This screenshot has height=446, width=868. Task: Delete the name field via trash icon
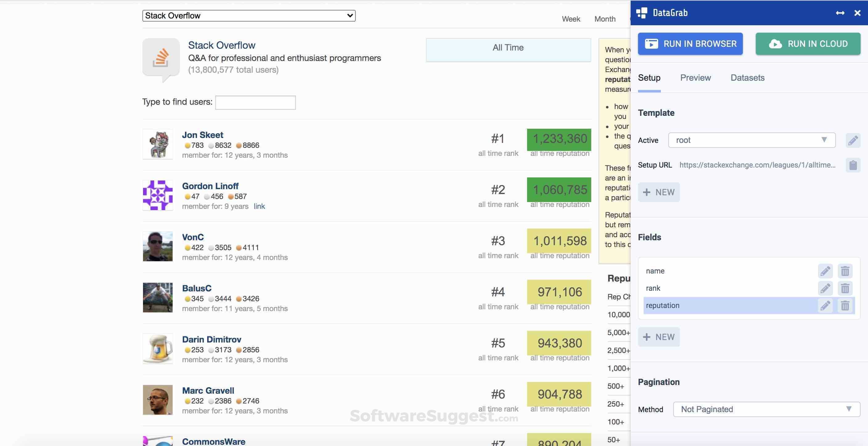845,271
